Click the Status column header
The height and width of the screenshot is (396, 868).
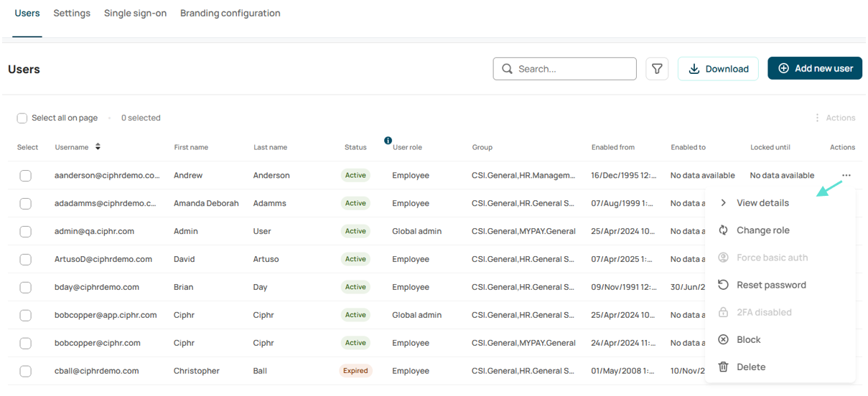coord(355,147)
